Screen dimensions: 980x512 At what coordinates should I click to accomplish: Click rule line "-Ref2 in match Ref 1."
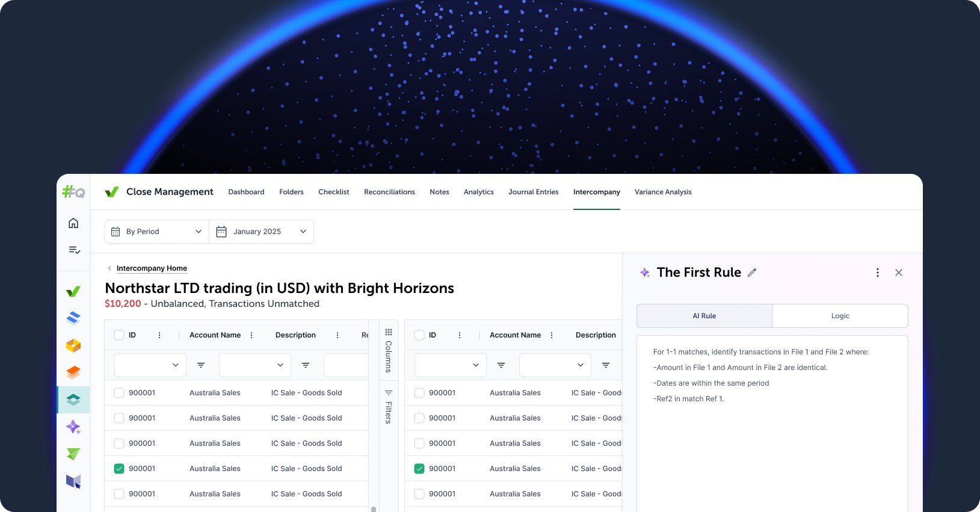point(689,399)
